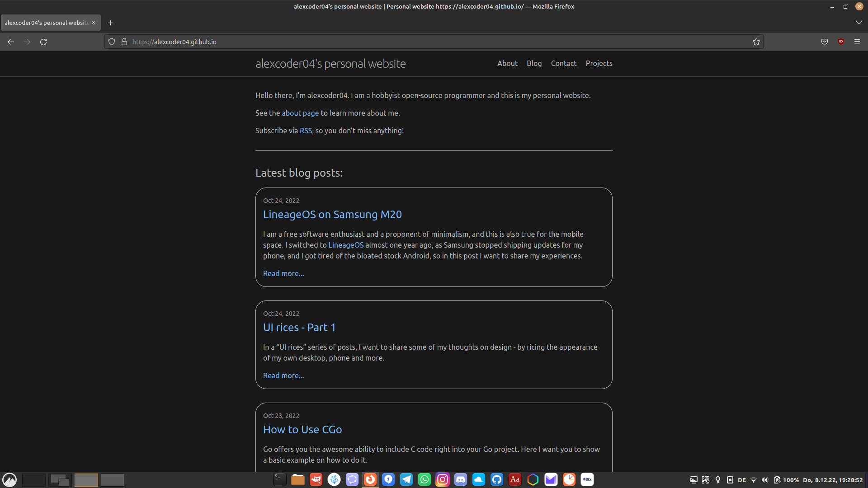Viewport: 868px width, 488px height.
Task: Click the eject media tray icon
Action: click(x=730, y=480)
